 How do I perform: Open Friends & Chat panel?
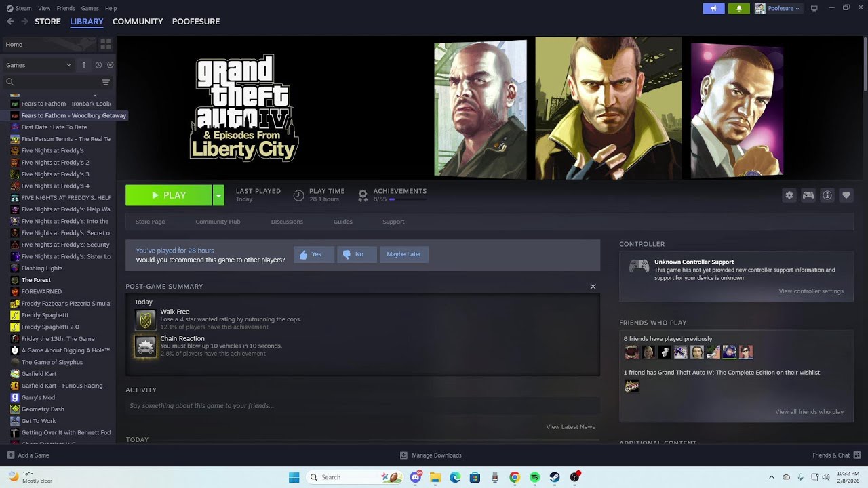click(836, 455)
